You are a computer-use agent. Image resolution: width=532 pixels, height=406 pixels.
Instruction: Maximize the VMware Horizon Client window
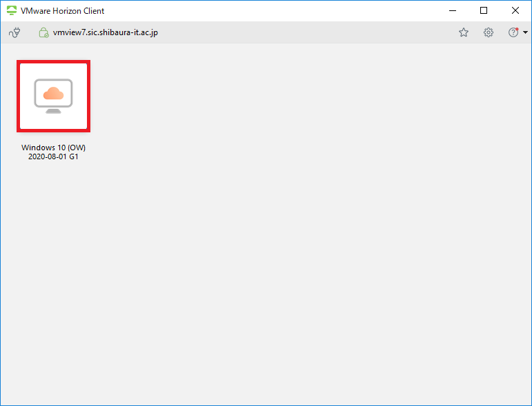[484, 10]
